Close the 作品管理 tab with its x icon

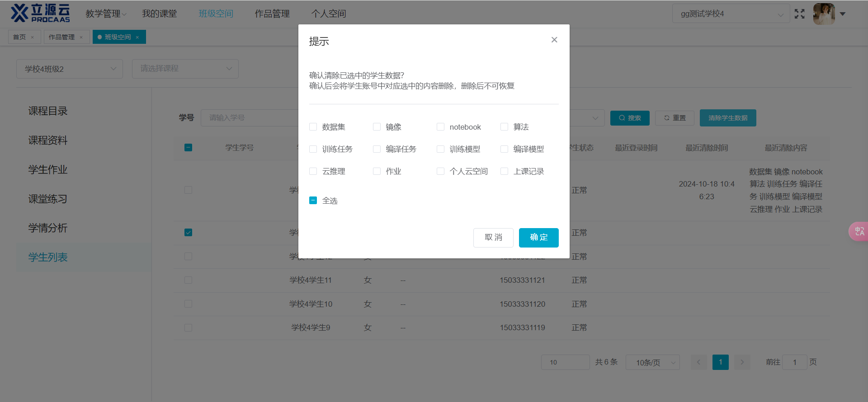pos(81,37)
